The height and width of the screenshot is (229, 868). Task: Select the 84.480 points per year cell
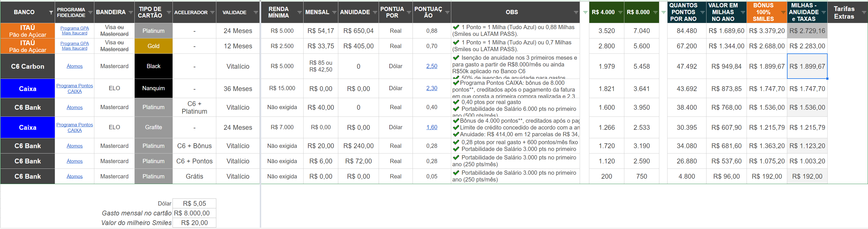pyautogui.click(x=687, y=31)
